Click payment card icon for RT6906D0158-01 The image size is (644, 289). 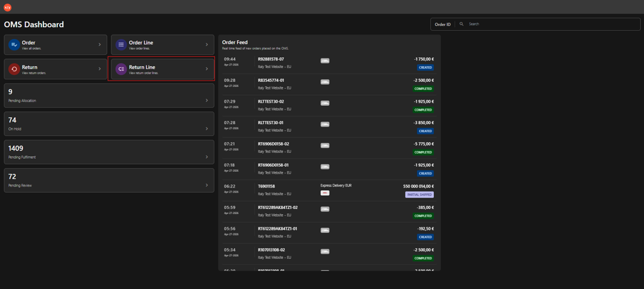pos(325,167)
